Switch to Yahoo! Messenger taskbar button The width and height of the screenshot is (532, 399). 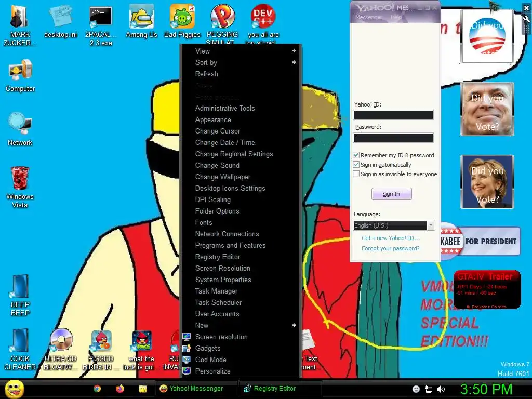coord(196,389)
